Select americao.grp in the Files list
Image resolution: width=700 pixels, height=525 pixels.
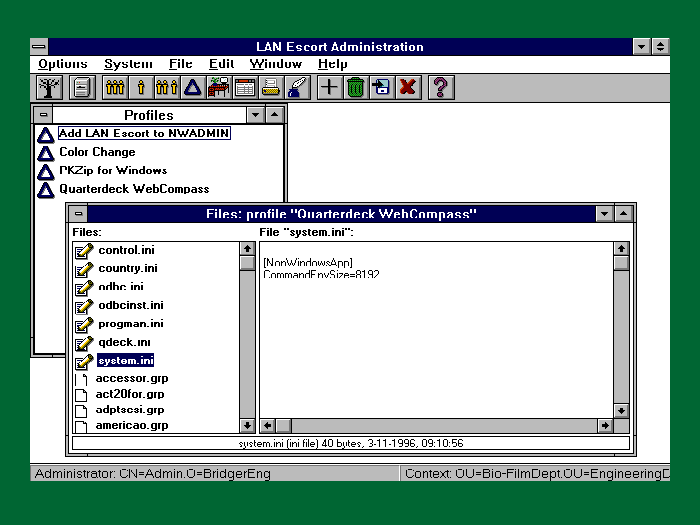(132, 425)
